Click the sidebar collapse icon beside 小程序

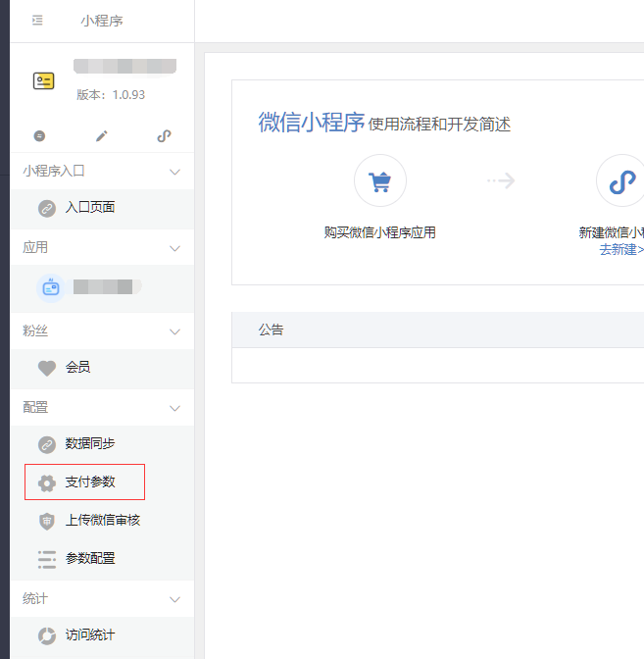pos(37,21)
